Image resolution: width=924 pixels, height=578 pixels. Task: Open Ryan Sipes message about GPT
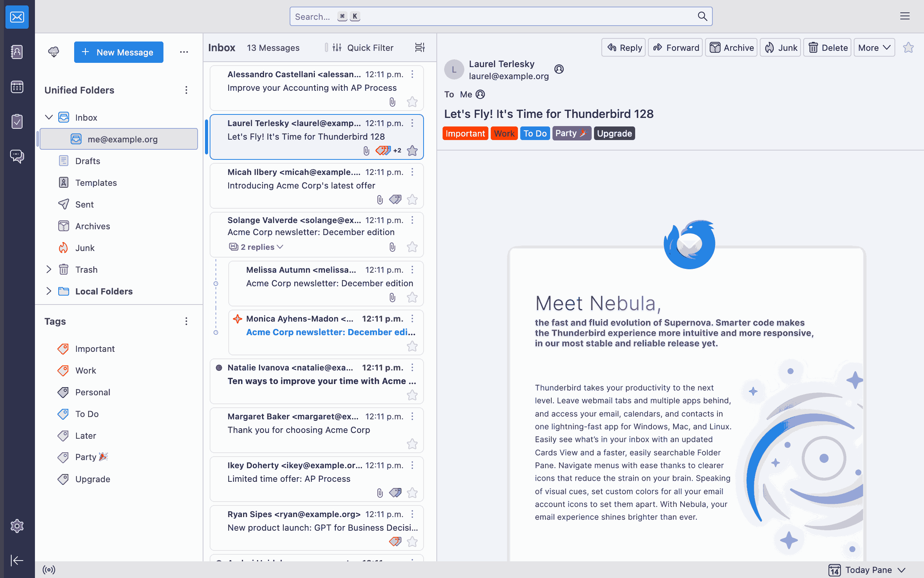pyautogui.click(x=317, y=528)
